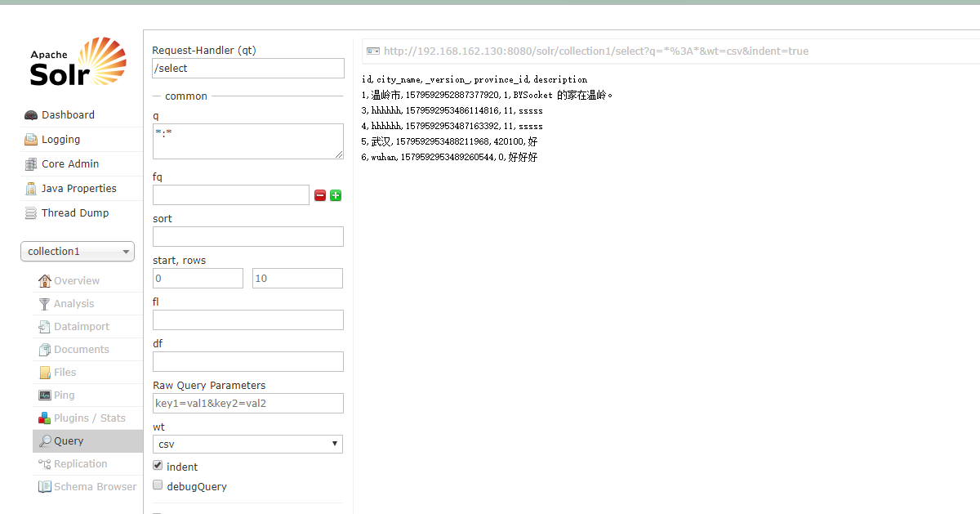
Task: Click the common section legend
Action: tap(186, 96)
